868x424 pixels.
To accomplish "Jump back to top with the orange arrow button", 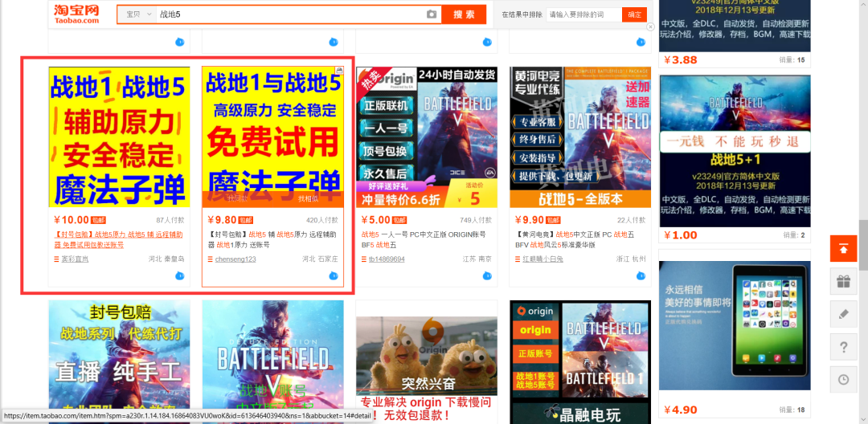I will (x=844, y=249).
